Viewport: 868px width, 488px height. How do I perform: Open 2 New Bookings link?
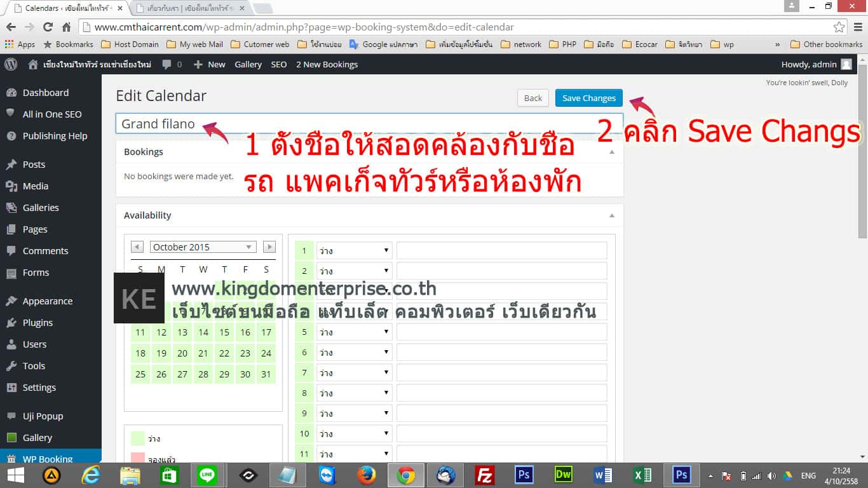click(x=327, y=64)
